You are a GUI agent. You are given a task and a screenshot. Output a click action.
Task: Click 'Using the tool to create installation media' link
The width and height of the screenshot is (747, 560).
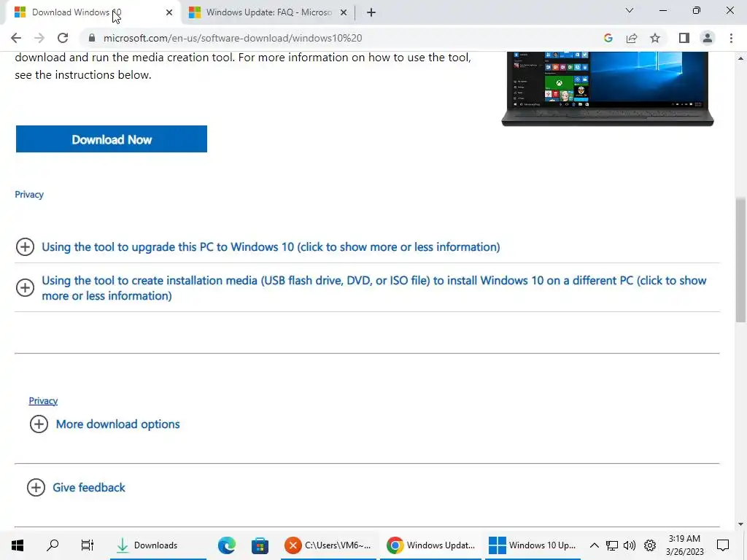(x=374, y=287)
